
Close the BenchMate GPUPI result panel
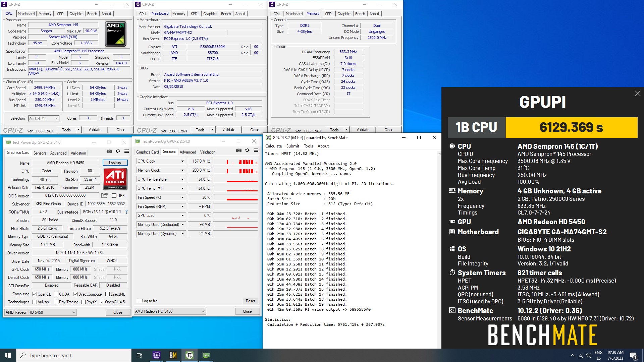[x=638, y=93]
